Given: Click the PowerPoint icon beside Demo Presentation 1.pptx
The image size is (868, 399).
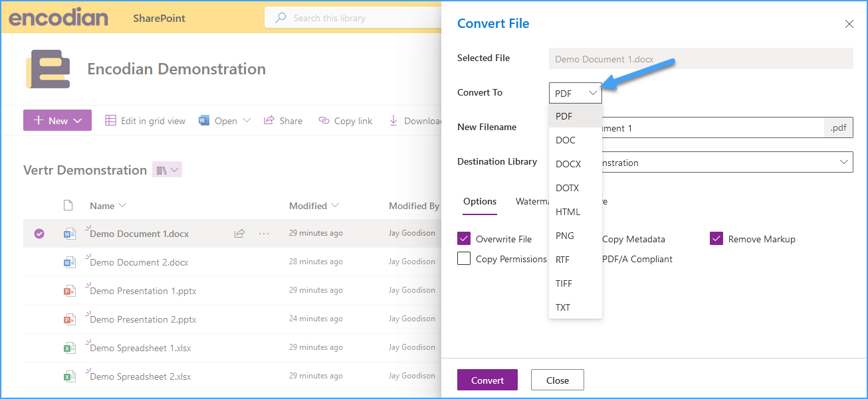Looking at the screenshot, I should point(68,291).
